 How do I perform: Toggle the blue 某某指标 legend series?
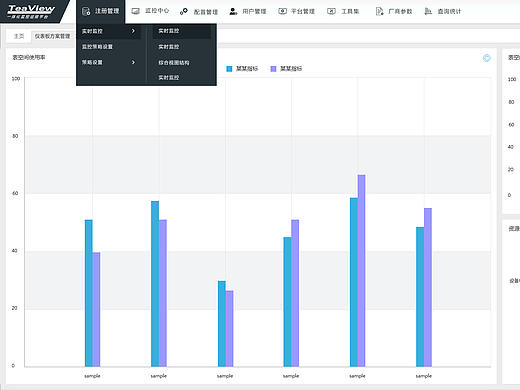pos(242,69)
